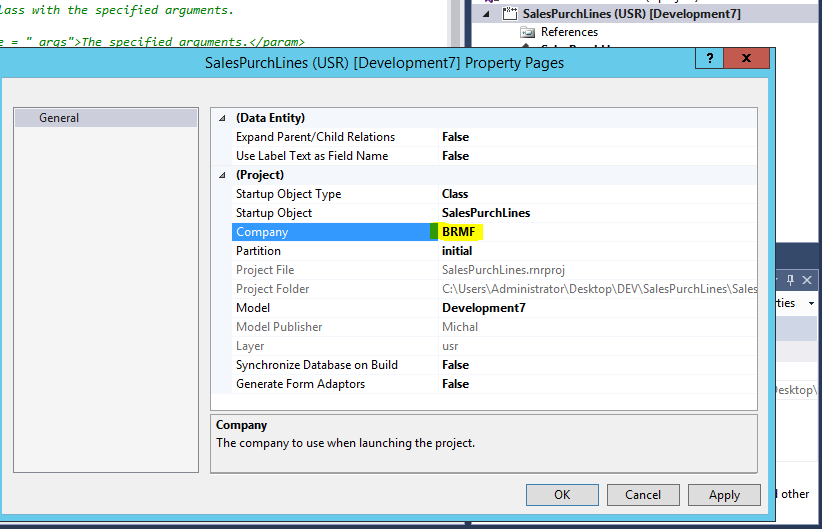Click the project folder path value
This screenshot has width=822, height=529.
[x=599, y=289]
